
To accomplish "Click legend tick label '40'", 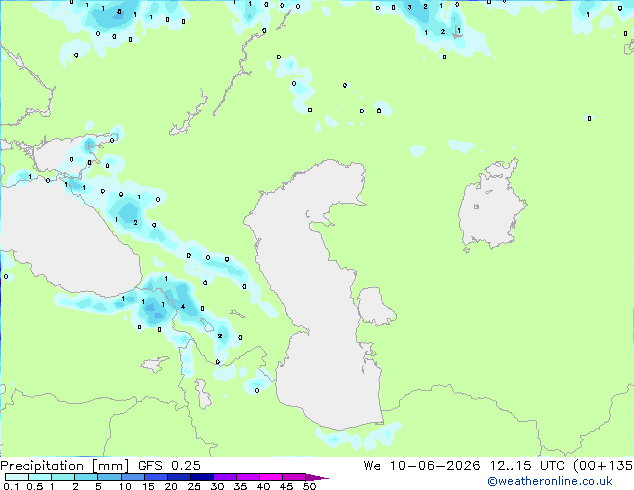I will [263, 486].
